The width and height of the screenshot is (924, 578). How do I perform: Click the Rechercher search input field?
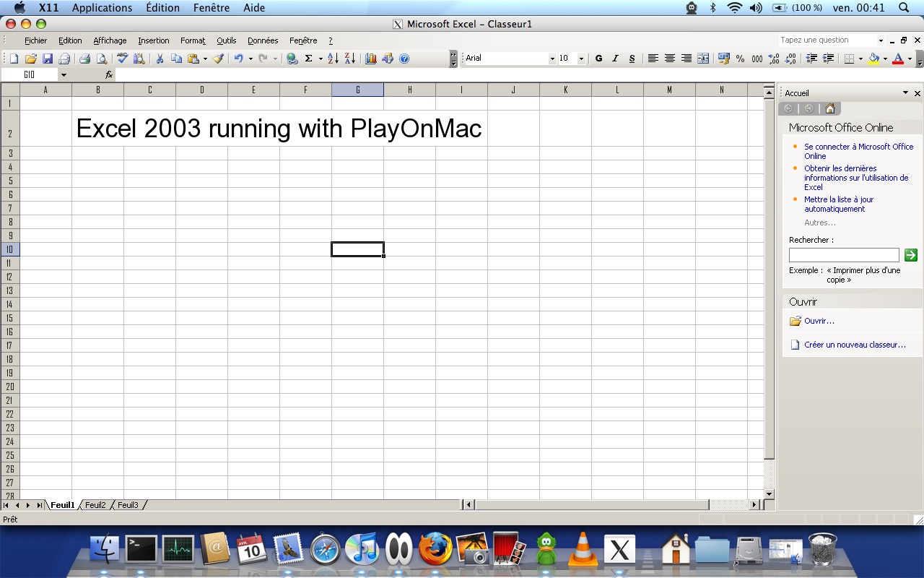coord(844,255)
